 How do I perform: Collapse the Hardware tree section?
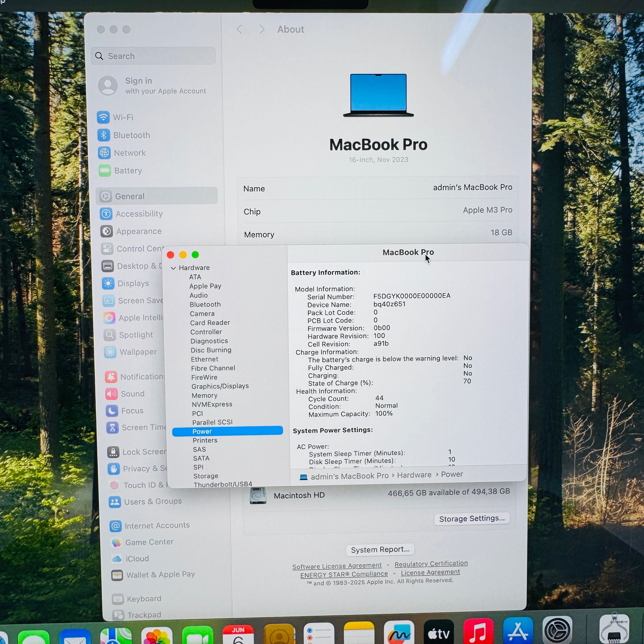[173, 268]
